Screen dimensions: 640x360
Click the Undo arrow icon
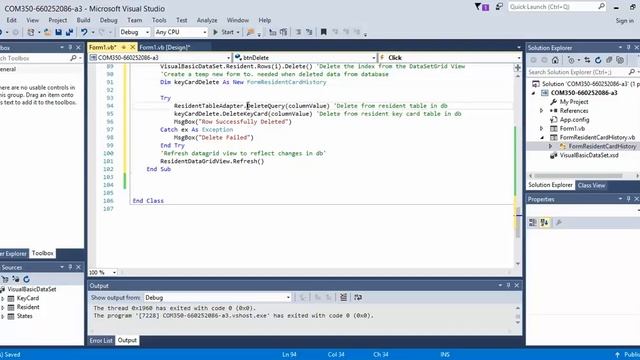point(84,32)
